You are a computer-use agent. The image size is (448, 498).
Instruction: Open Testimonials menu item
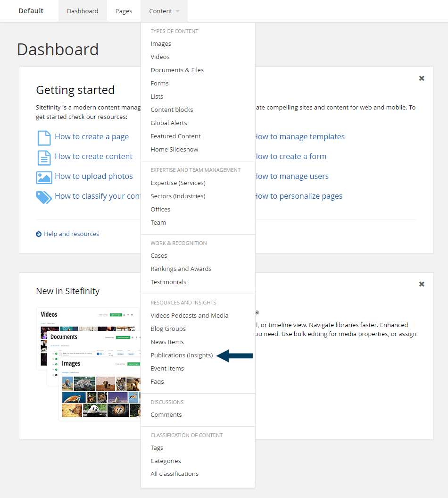click(168, 282)
